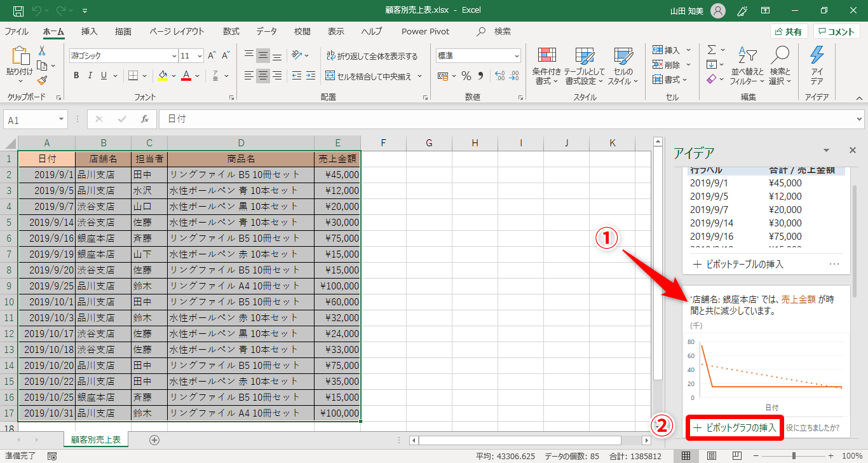868x463 pixels.
Task: Open the Power Pivot tab
Action: click(x=426, y=32)
